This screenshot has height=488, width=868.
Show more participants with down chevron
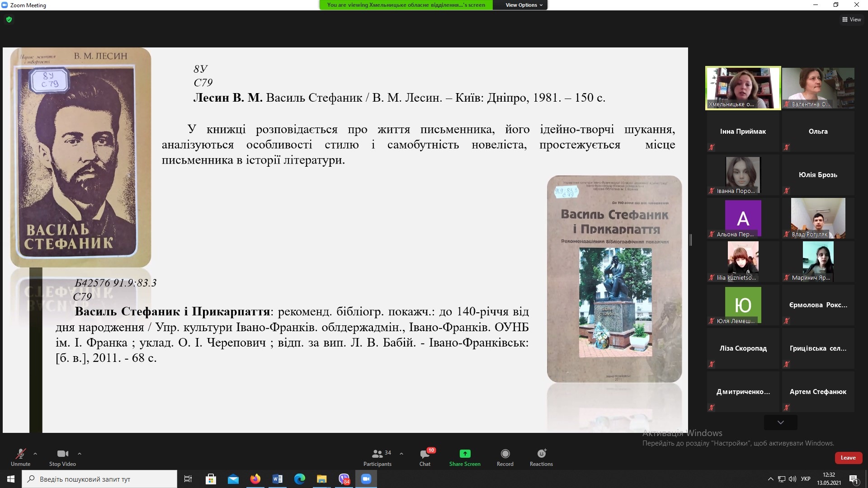tap(780, 422)
